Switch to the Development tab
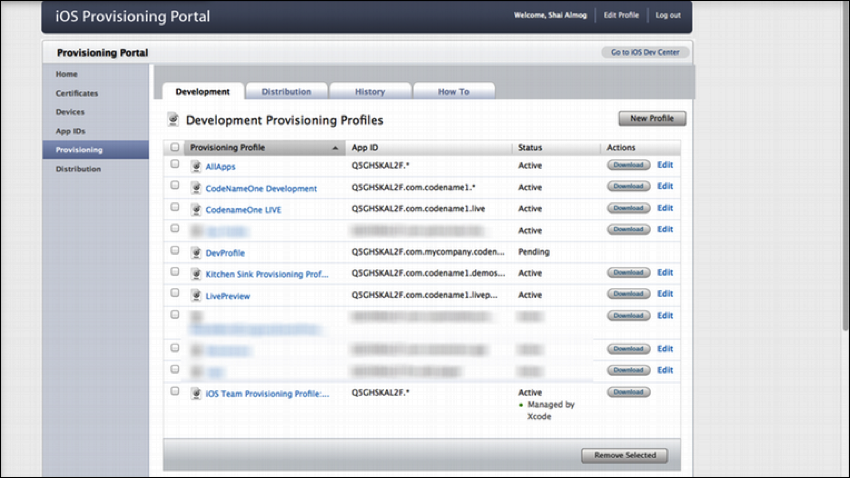850x479 pixels. [x=203, y=92]
